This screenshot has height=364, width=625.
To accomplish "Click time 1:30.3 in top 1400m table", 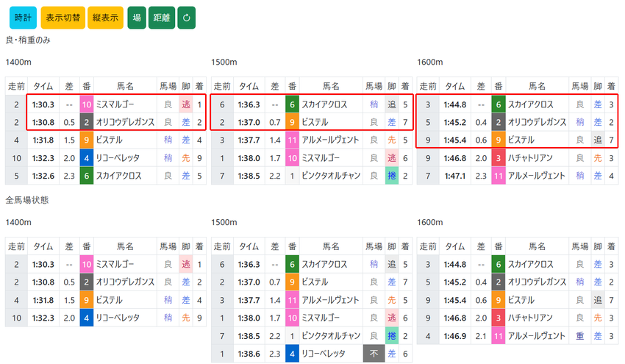I will click(43, 104).
